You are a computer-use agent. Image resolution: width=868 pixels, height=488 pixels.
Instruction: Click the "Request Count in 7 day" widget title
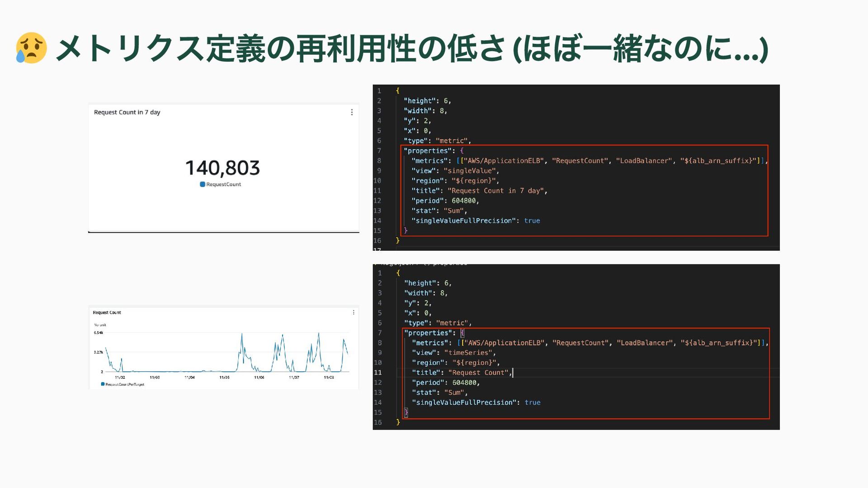point(127,112)
